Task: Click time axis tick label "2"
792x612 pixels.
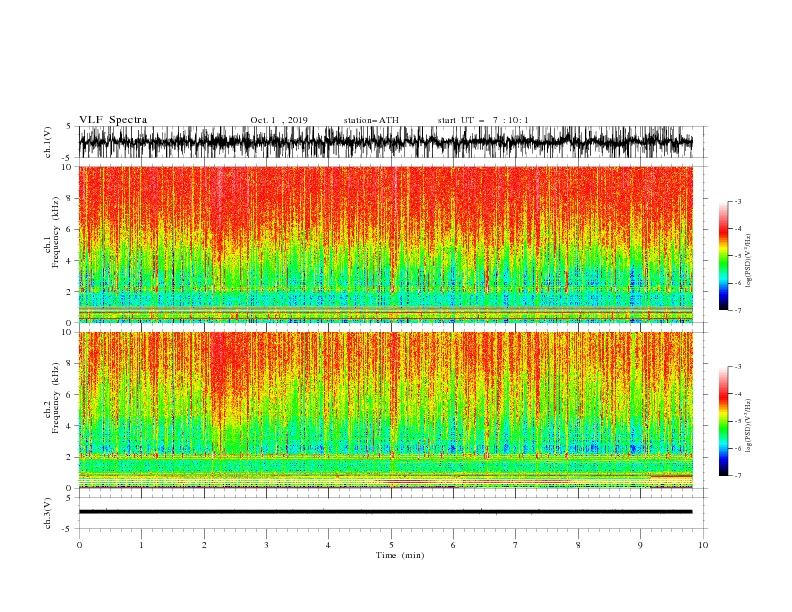Action: click(204, 545)
